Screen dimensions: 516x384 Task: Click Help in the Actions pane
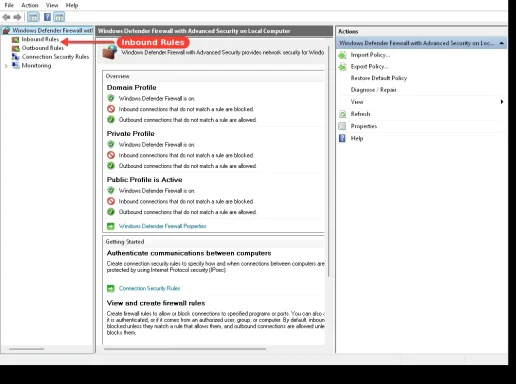click(x=357, y=138)
